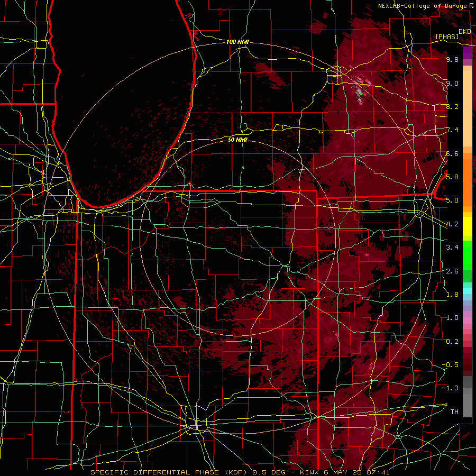This screenshot has height=476, width=476.
Task: Click the 50 NMI range ring label
Action: [x=237, y=140]
